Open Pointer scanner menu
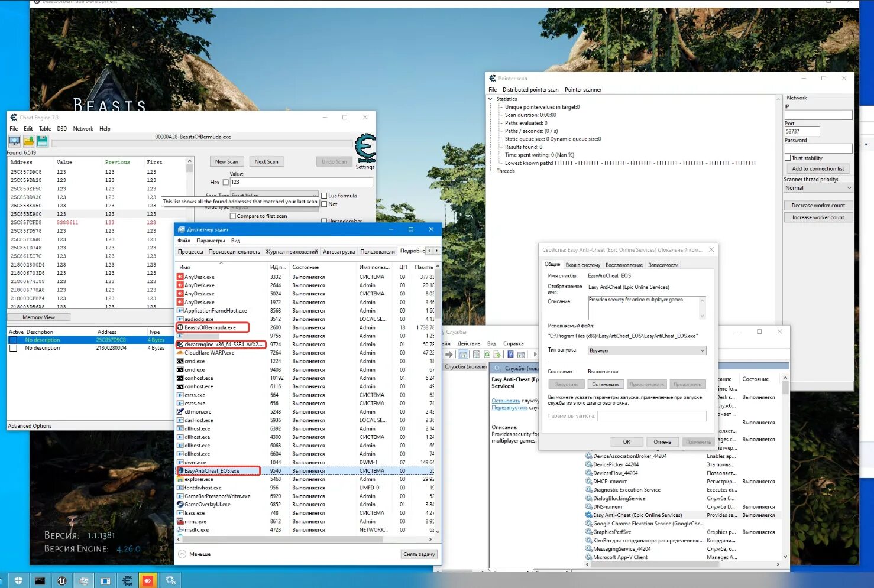Screen dimensions: 874x588 pos(583,90)
